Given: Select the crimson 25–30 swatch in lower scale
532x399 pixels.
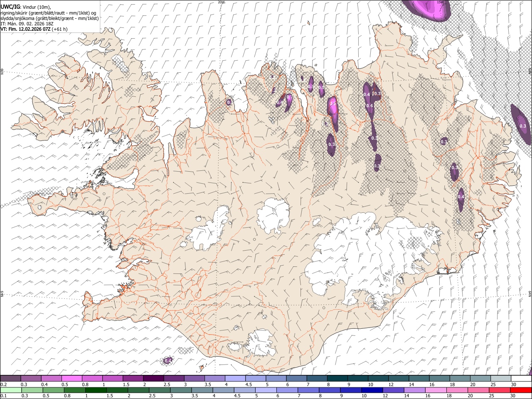Looking at the screenshot, I should pyautogui.click(x=500, y=390).
